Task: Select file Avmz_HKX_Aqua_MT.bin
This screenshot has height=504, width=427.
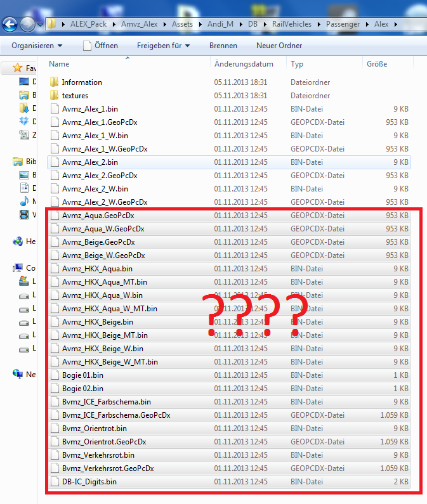Action: (229, 282)
